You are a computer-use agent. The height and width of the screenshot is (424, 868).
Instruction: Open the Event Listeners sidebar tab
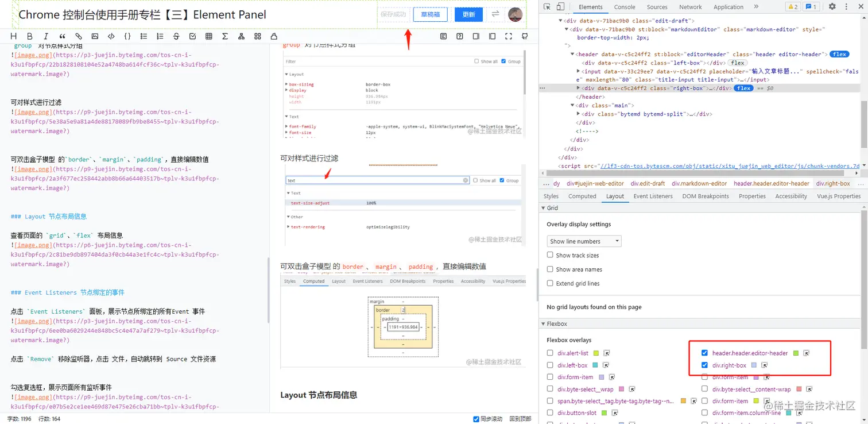pyautogui.click(x=653, y=196)
